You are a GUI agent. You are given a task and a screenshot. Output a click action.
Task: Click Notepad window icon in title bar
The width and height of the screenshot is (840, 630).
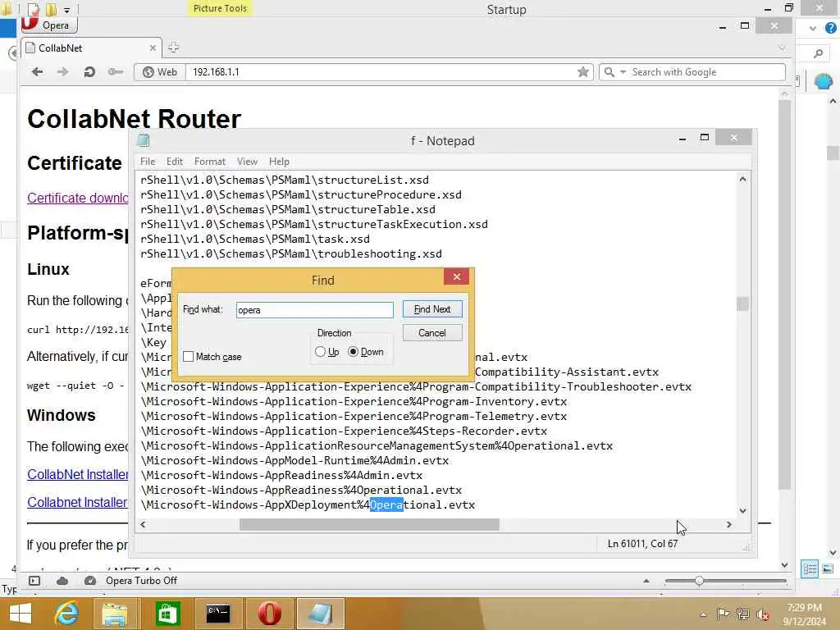tap(143, 140)
